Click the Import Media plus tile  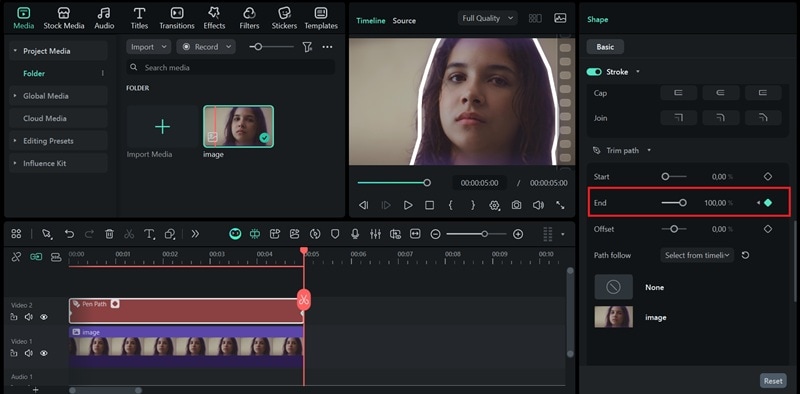pyautogui.click(x=162, y=127)
